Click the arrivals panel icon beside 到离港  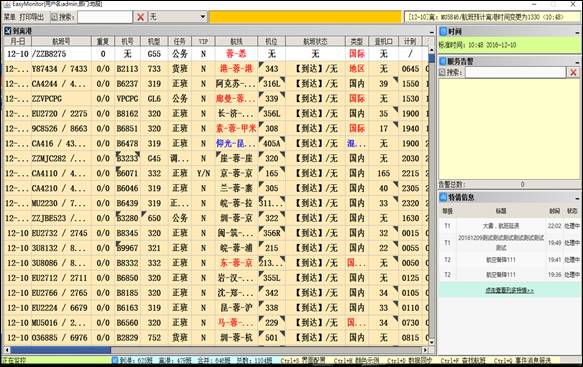click(x=8, y=31)
